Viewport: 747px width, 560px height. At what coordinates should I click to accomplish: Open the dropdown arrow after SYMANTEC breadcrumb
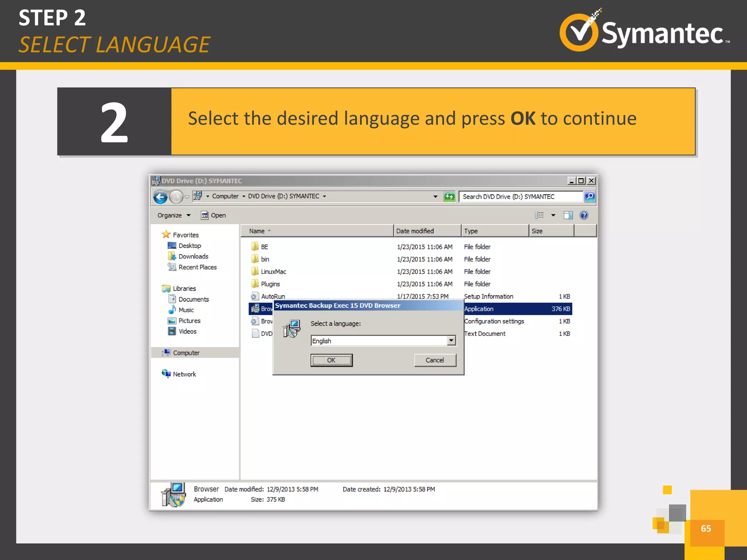click(x=324, y=196)
